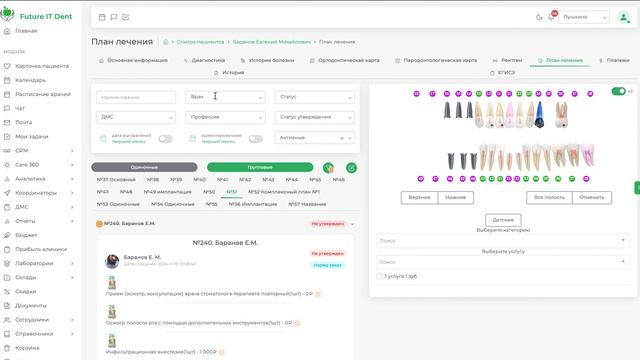This screenshot has height=360, width=640.
Task: Open the №49 имплантация plan tab
Action: pos(167,192)
